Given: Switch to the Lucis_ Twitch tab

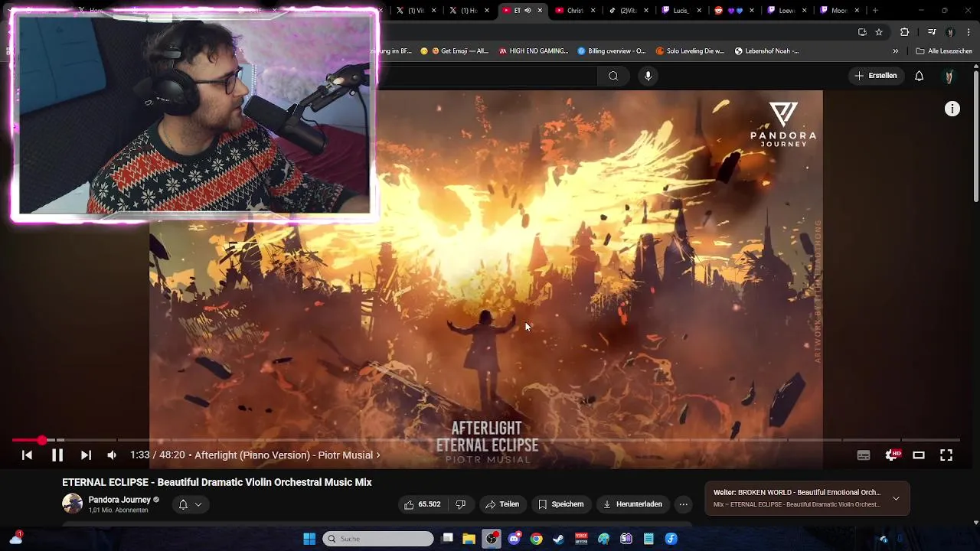Looking at the screenshot, I should tap(681, 10).
